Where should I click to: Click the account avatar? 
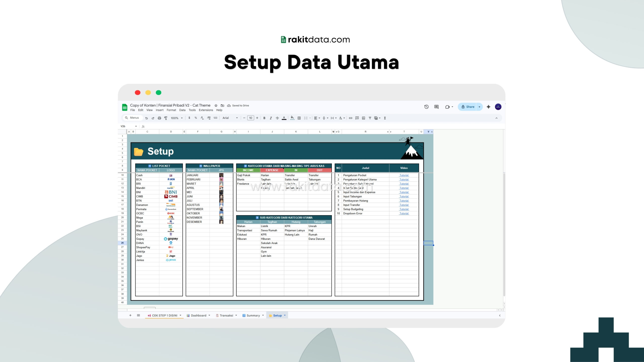click(498, 107)
